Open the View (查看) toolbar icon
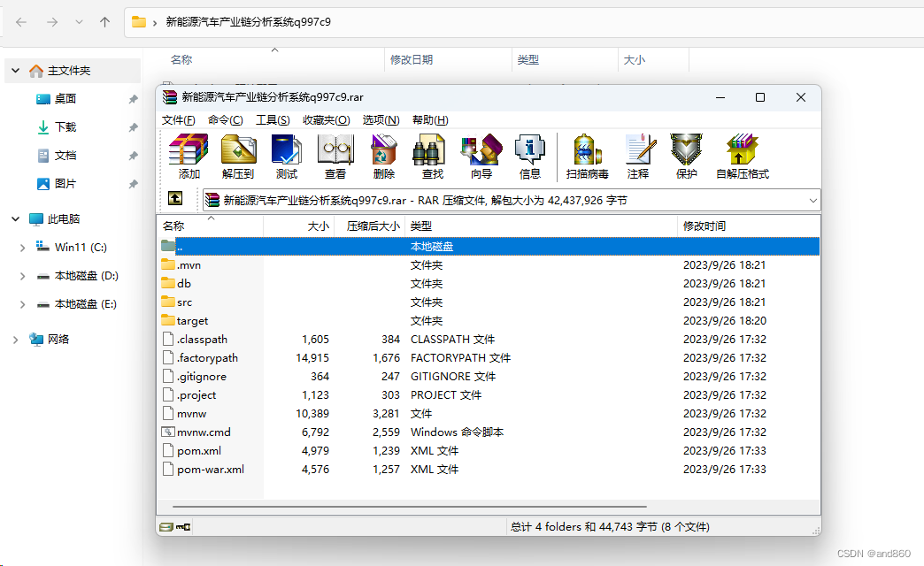The image size is (924, 566). point(335,156)
